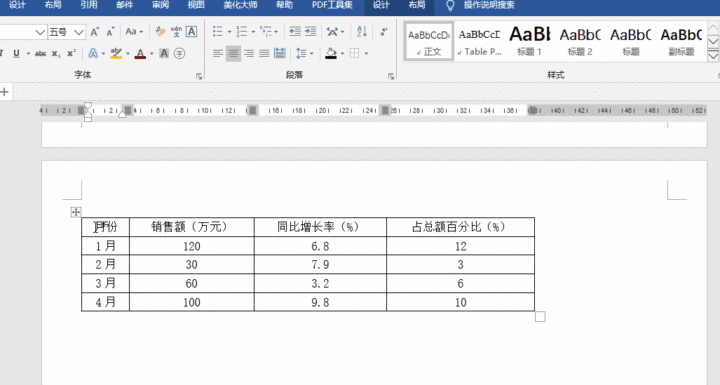This screenshot has width=720, height=385.
Task: Open the 审阅 ribbon tab
Action: click(x=160, y=5)
